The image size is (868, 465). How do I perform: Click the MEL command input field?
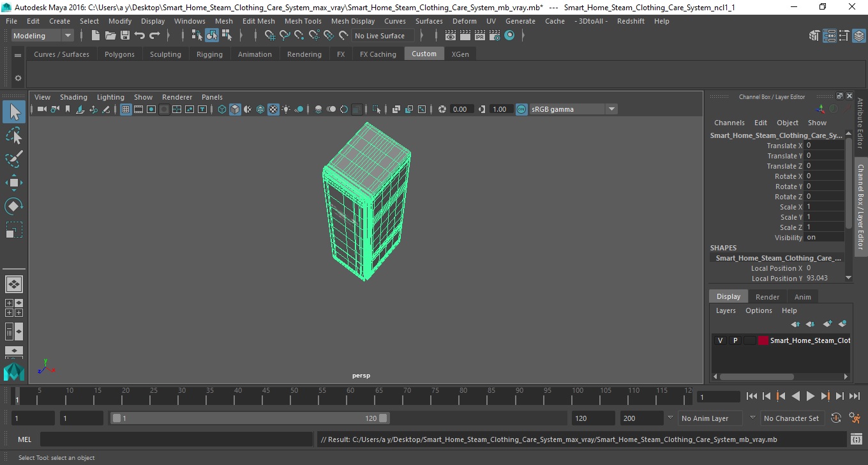176,439
